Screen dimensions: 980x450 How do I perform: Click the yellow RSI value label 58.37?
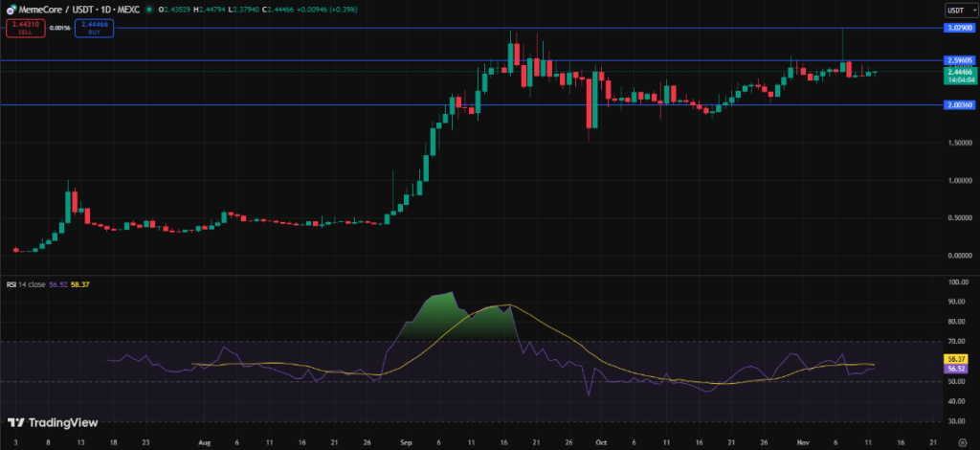[957, 357]
